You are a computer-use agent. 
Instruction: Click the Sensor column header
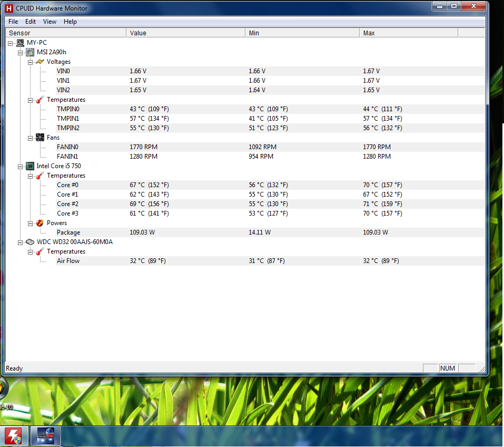click(x=66, y=33)
